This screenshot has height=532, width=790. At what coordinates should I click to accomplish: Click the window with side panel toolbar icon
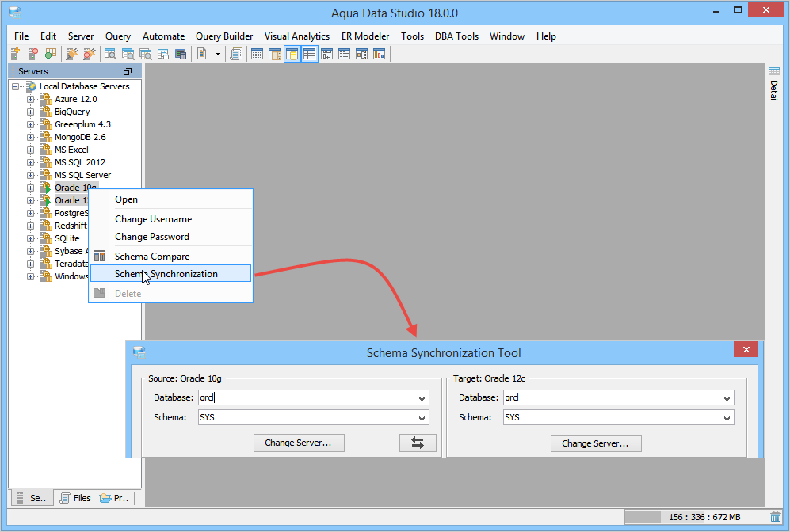click(x=275, y=54)
